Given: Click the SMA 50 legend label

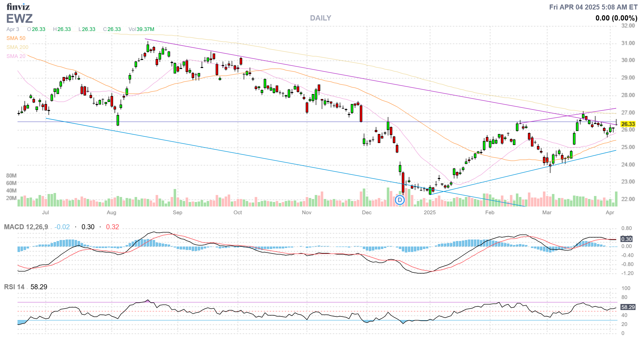Looking at the screenshot, I should click(16, 38).
